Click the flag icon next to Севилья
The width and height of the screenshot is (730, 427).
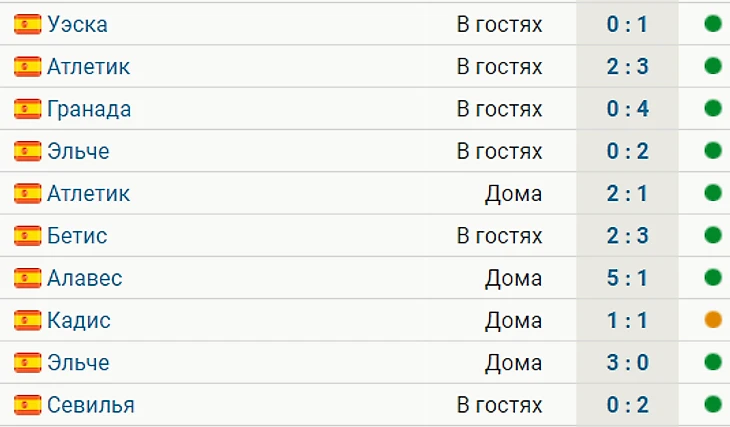coord(27,405)
